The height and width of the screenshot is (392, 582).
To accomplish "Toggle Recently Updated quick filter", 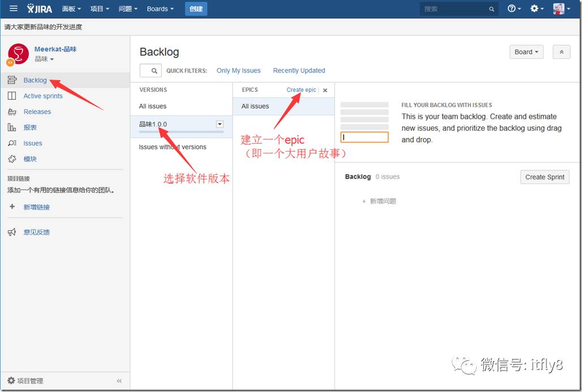I will tap(299, 71).
